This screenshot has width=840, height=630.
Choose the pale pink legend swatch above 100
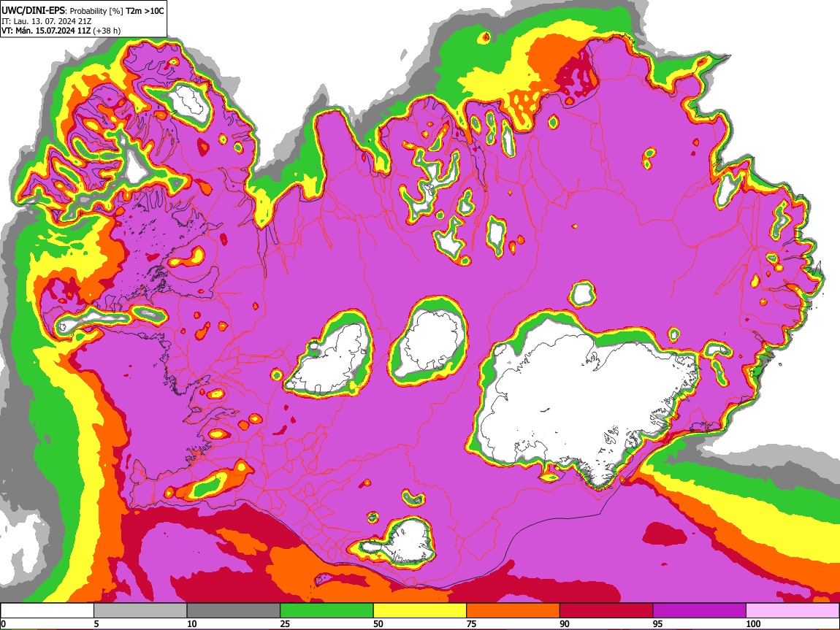pyautogui.click(x=793, y=610)
